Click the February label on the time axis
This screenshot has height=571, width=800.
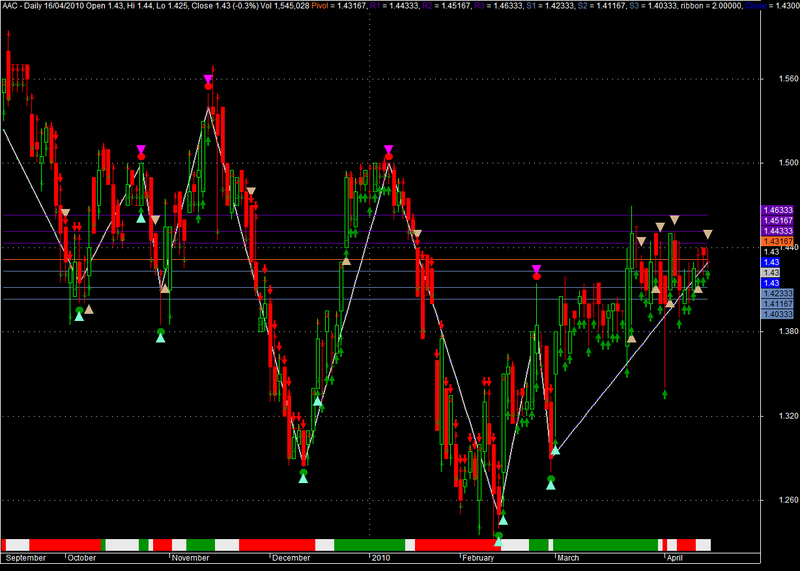(478, 558)
